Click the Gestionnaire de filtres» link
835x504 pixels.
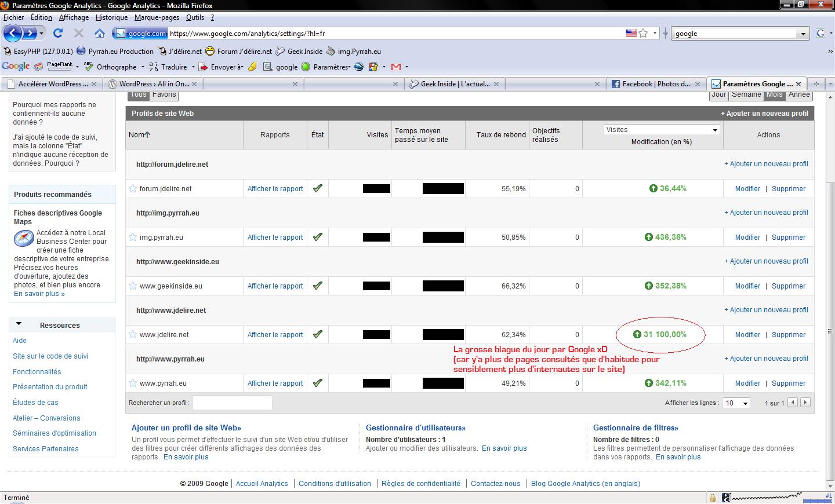tap(636, 428)
